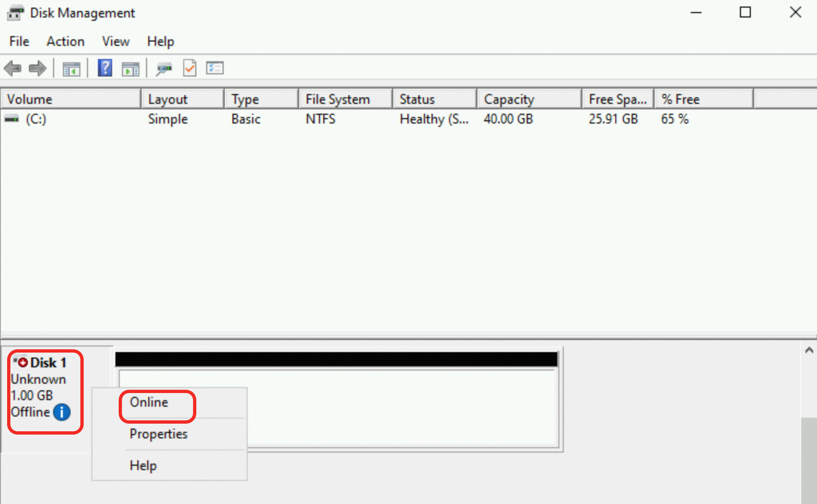Sort by the File System column header
Image resolution: width=817 pixels, height=504 pixels.
coord(346,99)
